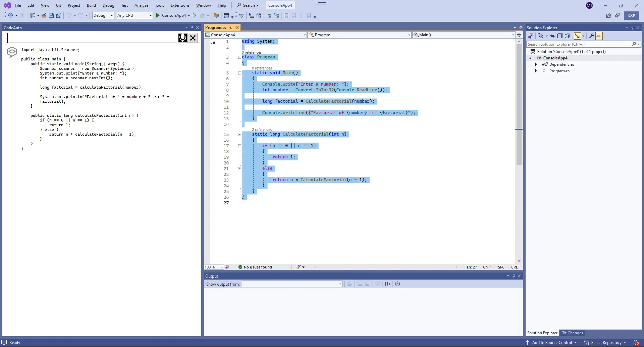Screen dimensions: 644x347
Task: Collapse the Main() method outline at line 5
Action: coord(239,73)
